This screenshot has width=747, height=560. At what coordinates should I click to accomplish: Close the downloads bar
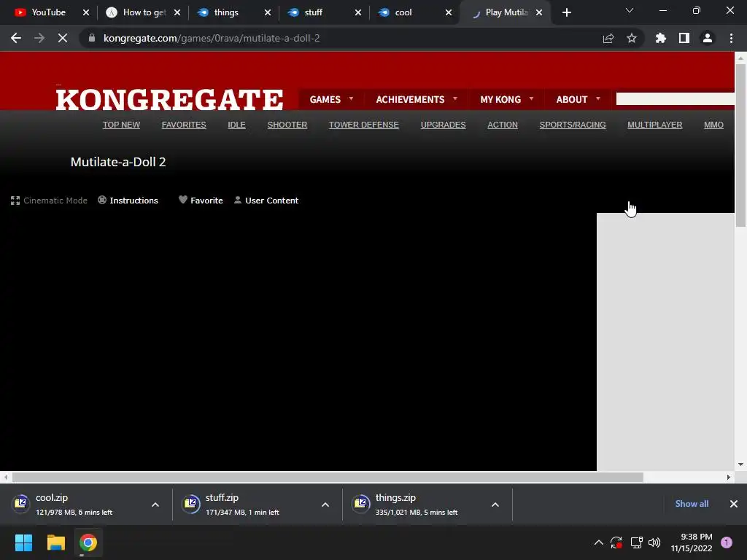(734, 504)
